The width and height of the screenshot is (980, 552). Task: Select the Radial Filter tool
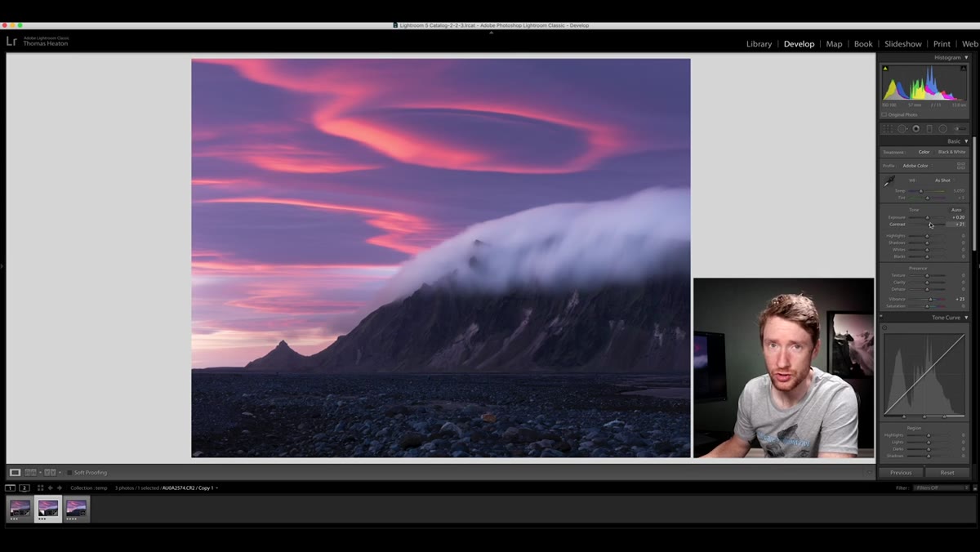point(942,128)
